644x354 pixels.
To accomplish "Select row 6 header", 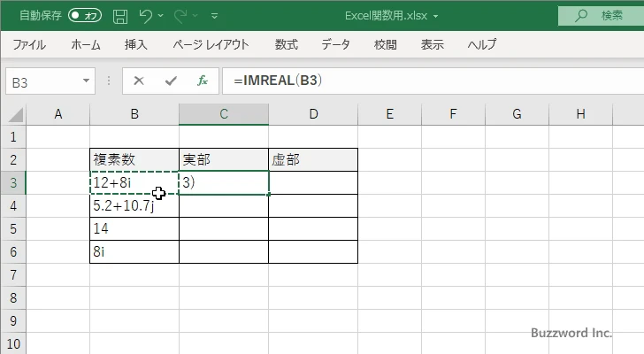I will pyautogui.click(x=13, y=251).
